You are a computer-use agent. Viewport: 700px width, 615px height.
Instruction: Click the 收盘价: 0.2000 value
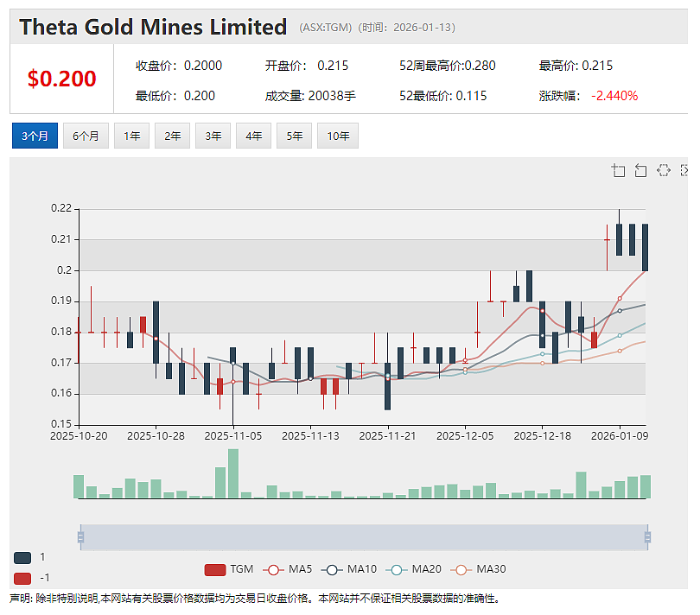click(x=179, y=66)
